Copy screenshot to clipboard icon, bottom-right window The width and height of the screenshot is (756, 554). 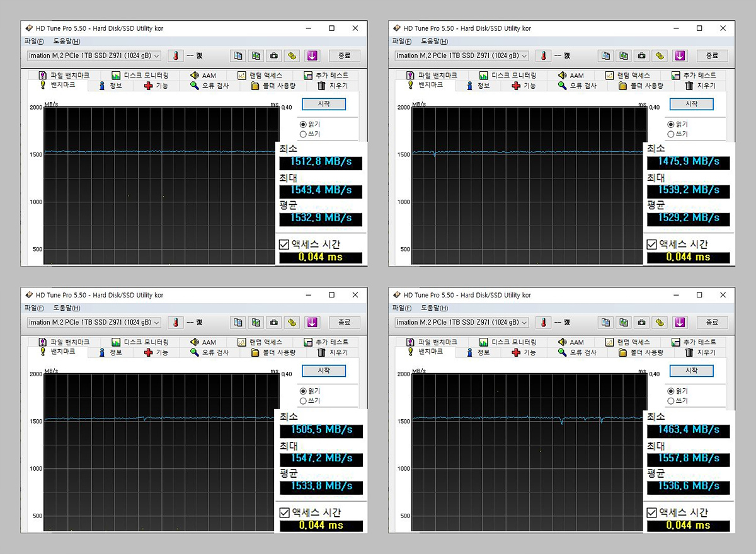click(x=624, y=322)
